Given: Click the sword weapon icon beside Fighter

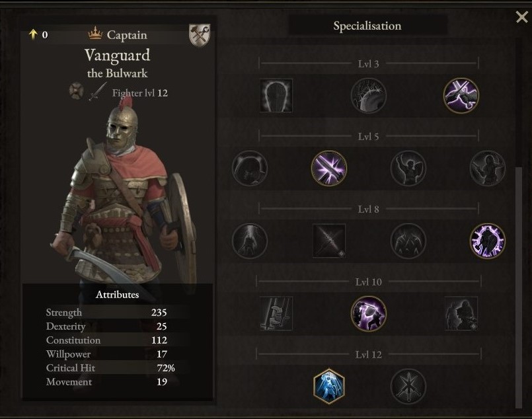Looking at the screenshot, I should tap(98, 92).
